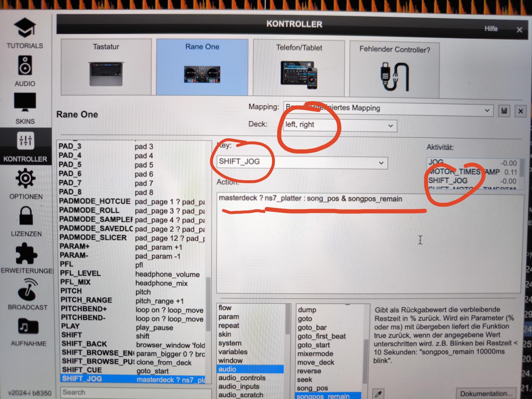Screen dimensions: 532x399
Task: Click the Rane One controller thumbnail image
Action: point(202,75)
